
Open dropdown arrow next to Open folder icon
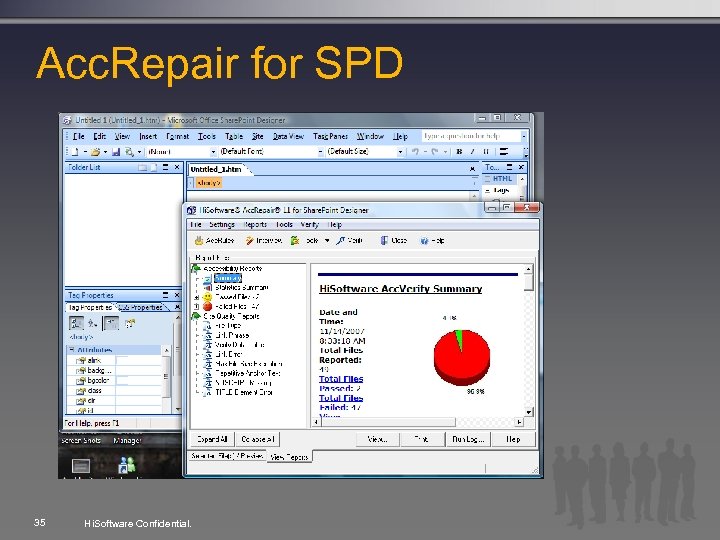[106, 152]
